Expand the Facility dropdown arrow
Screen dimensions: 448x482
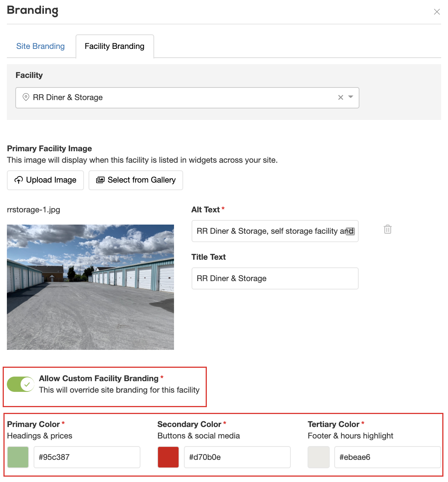pyautogui.click(x=351, y=97)
